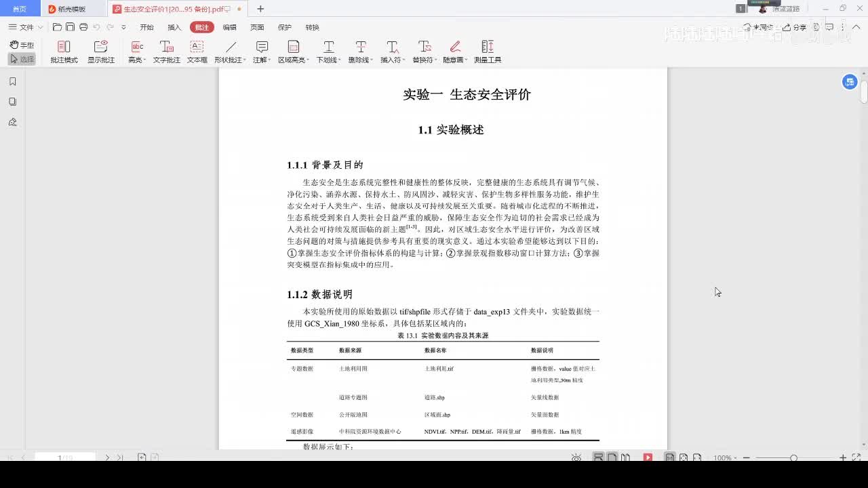Switch to the Start (开始) ribbon tab
The width and height of the screenshot is (868, 488).
click(x=146, y=27)
